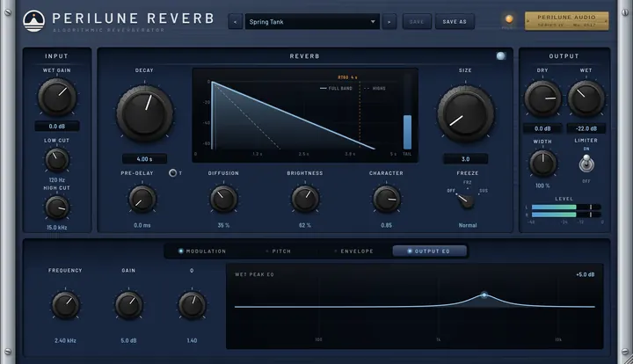This screenshot has width=633, height=364.
Task: Click the EQ peak node on curve
Action: click(x=484, y=295)
